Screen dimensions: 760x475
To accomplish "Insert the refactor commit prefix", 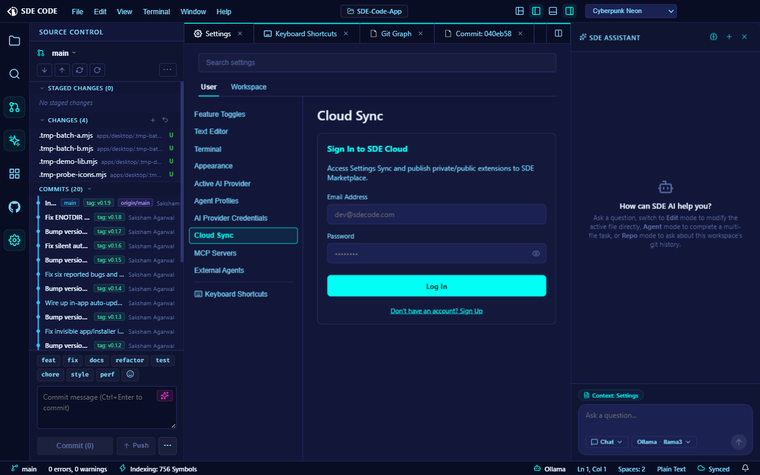I will pyautogui.click(x=129, y=360).
